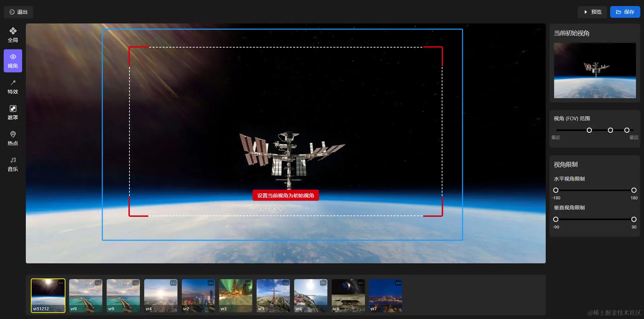
Task: Select the vr6 scene thumbnail
Action: 348,296
